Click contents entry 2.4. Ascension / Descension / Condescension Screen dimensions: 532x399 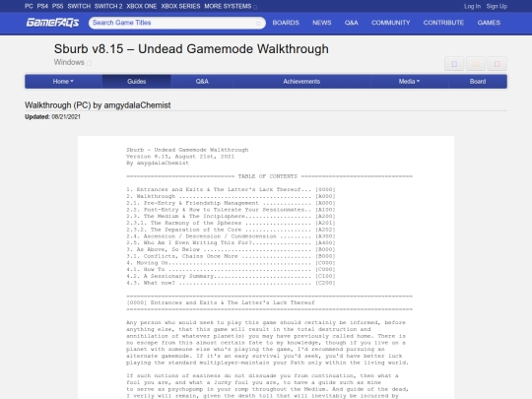231,236
